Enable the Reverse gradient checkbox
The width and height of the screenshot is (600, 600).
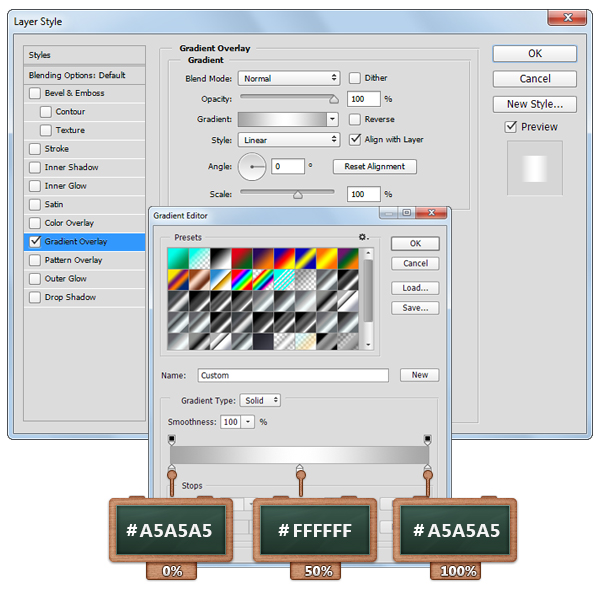(x=355, y=119)
